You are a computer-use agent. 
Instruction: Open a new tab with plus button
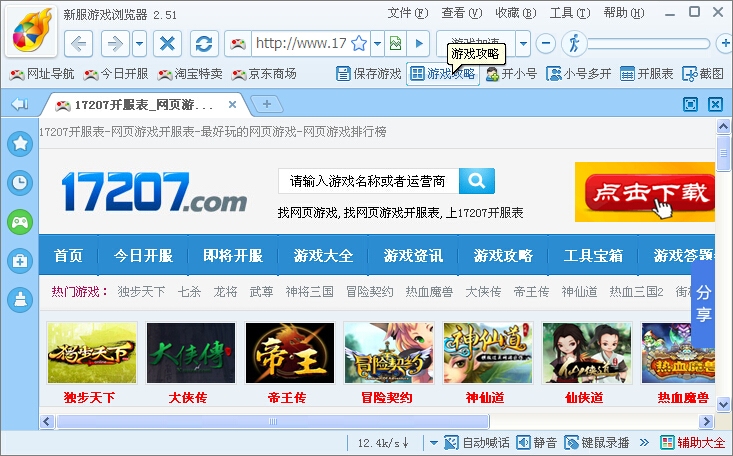pyautogui.click(x=266, y=104)
